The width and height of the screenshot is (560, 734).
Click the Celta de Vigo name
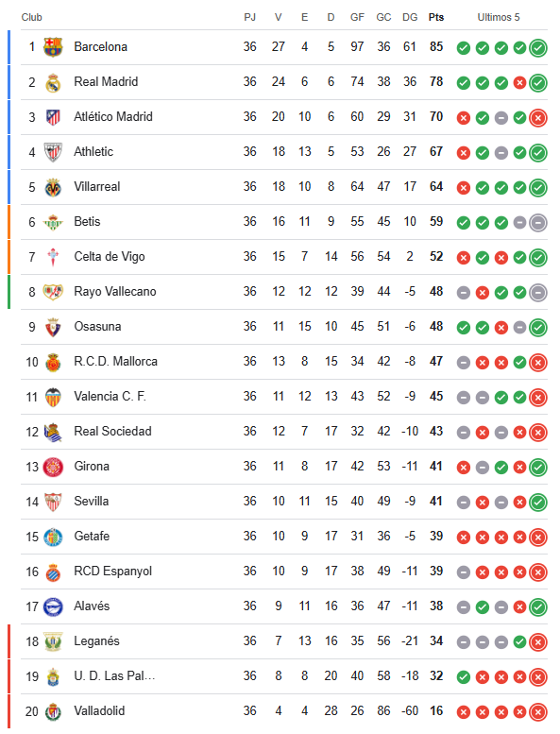(110, 257)
